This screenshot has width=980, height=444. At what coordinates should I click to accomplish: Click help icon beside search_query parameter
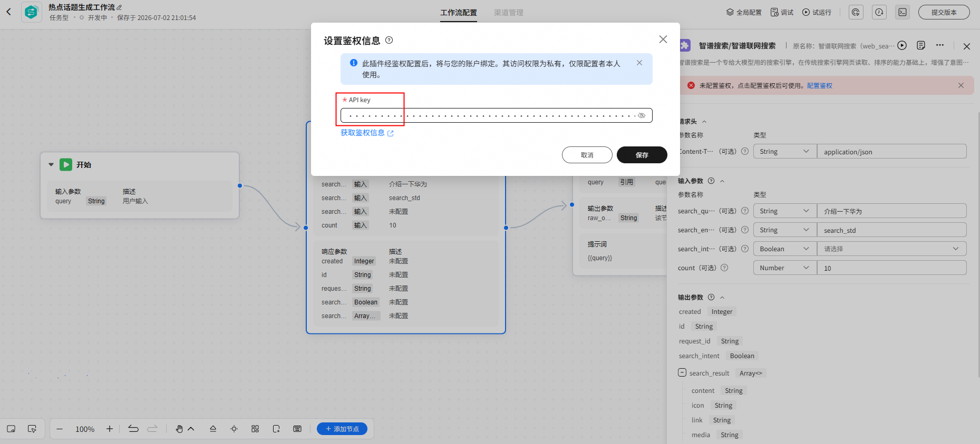pyautogui.click(x=745, y=211)
